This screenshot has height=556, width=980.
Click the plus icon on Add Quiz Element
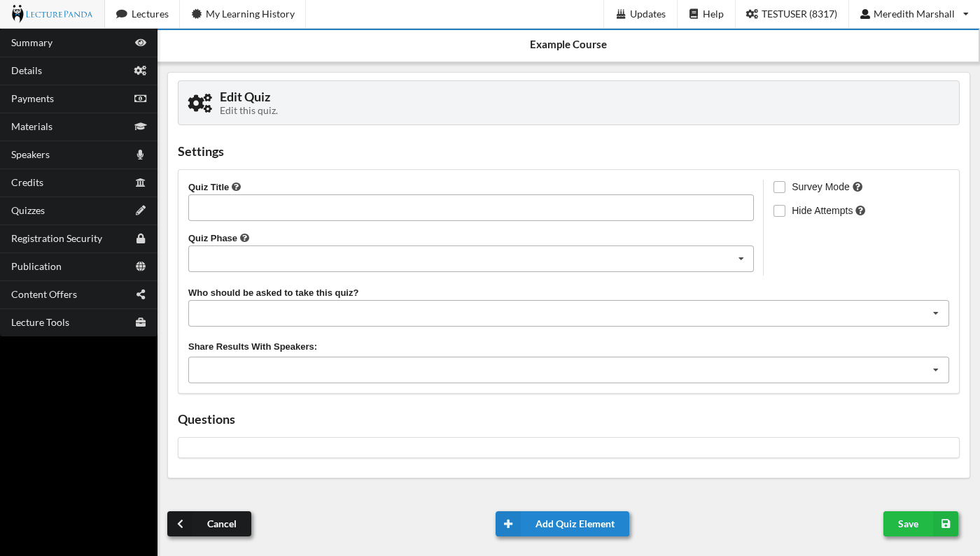(x=508, y=524)
